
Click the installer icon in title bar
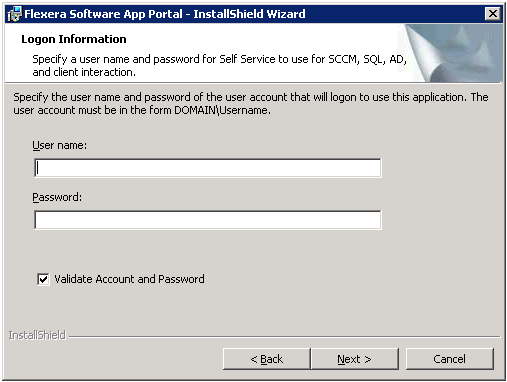(14, 14)
